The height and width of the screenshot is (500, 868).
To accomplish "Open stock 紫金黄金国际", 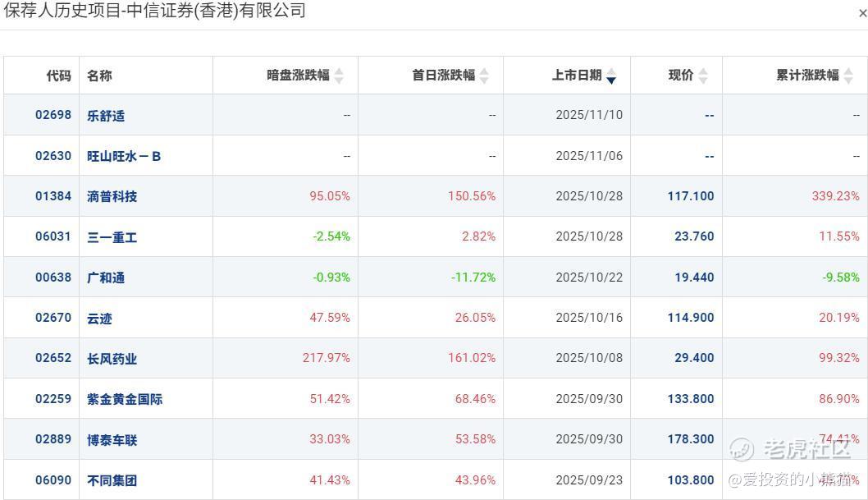I will [125, 399].
